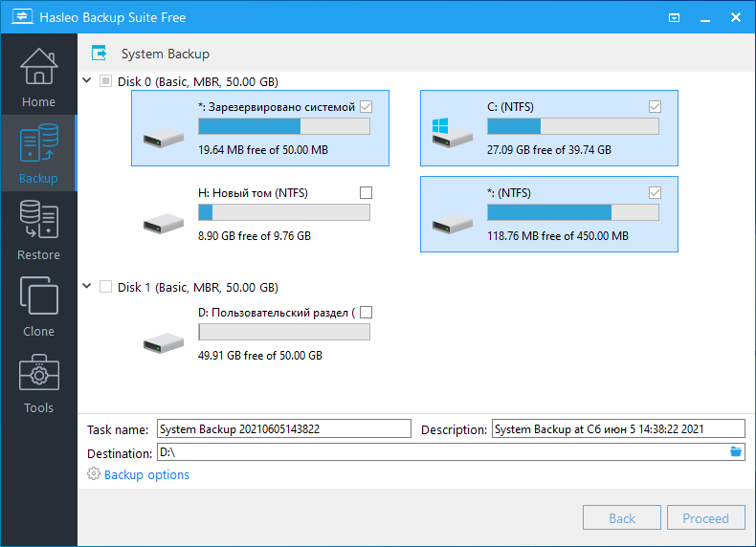This screenshot has width=756, height=547.
Task: Click the Proceed button
Action: point(706,517)
